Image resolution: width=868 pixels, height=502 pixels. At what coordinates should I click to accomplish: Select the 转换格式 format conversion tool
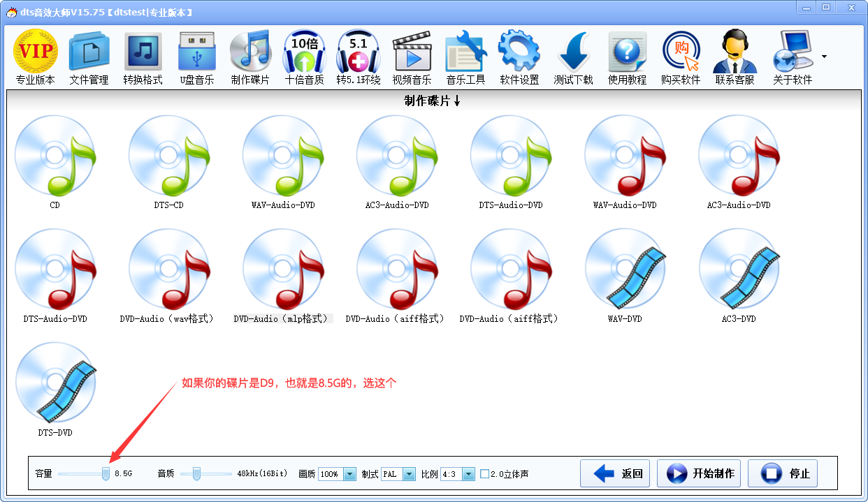143,56
